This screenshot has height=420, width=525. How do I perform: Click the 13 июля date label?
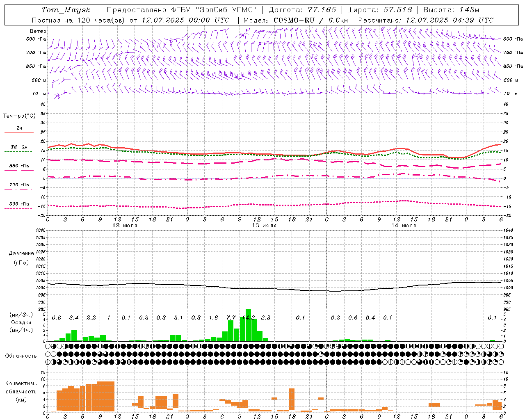[x=264, y=226]
